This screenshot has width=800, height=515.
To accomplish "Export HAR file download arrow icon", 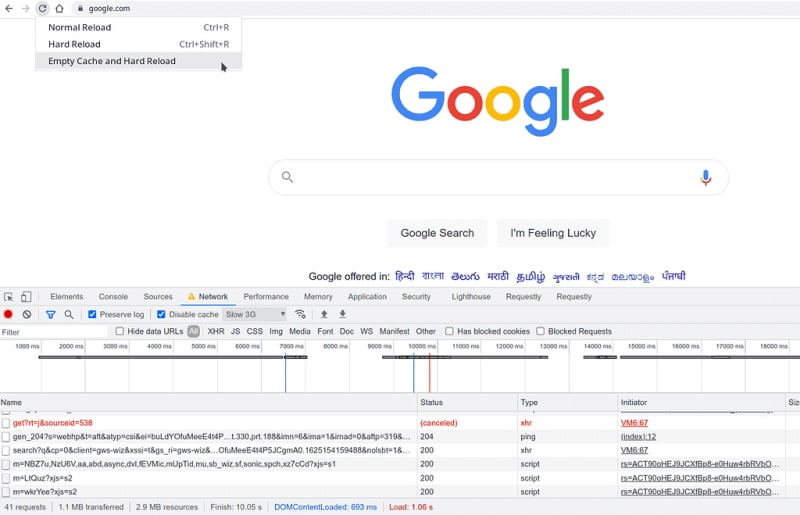I will pos(342,314).
